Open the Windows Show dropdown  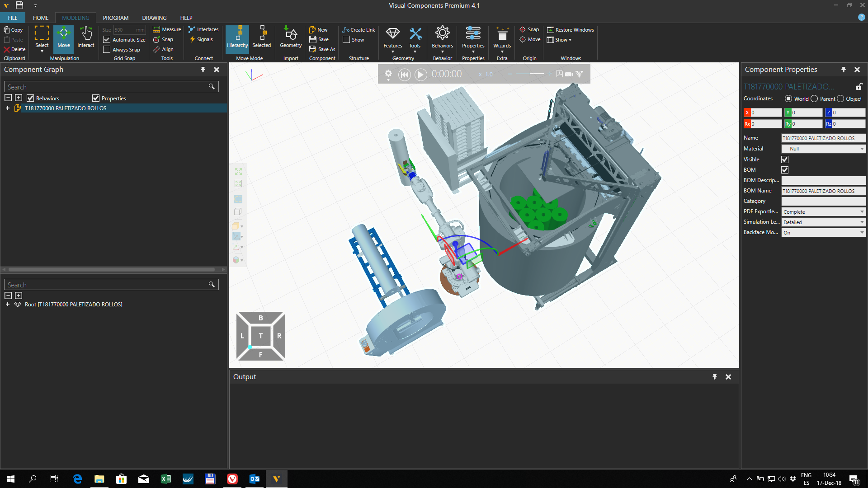point(559,40)
